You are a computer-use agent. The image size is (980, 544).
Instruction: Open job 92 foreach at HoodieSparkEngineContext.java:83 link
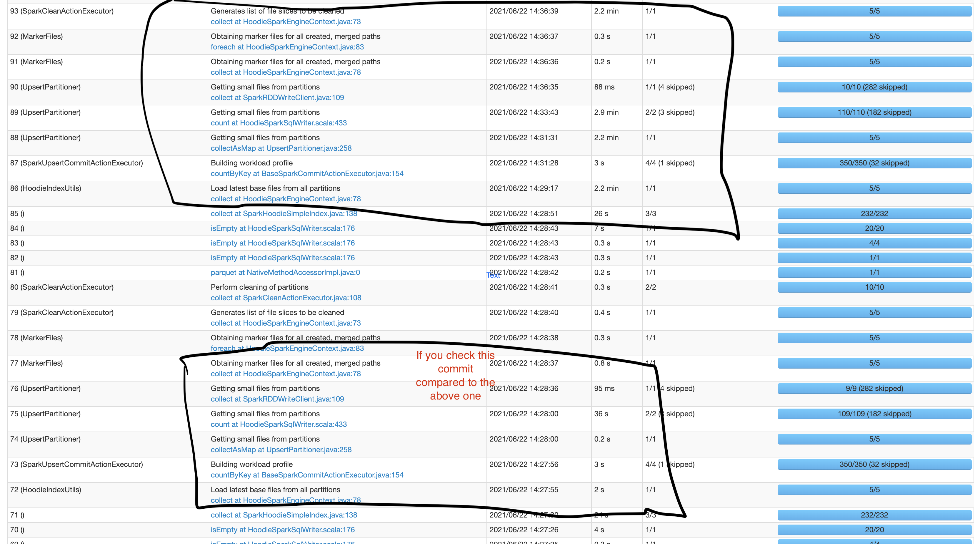(287, 47)
